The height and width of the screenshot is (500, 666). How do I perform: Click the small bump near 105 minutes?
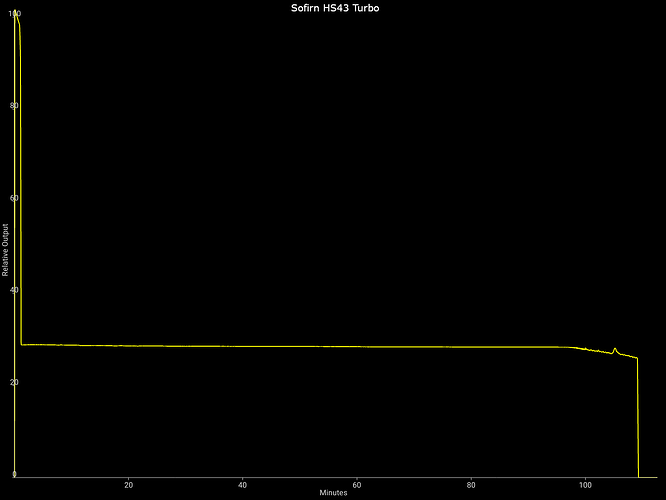[615, 349]
